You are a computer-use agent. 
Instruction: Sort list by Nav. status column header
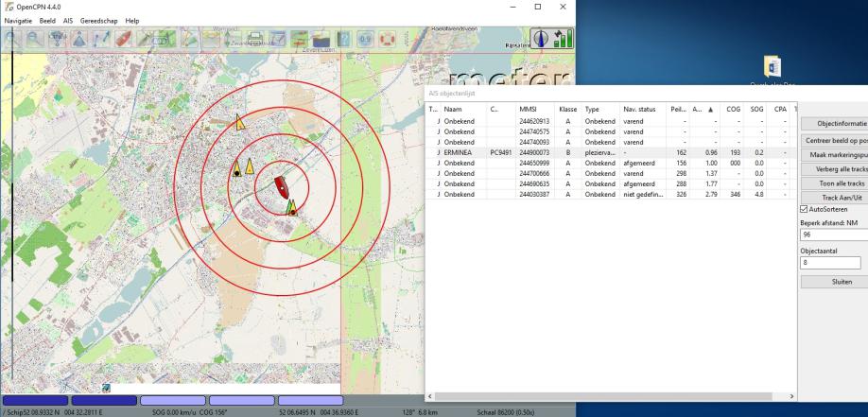(x=643, y=109)
